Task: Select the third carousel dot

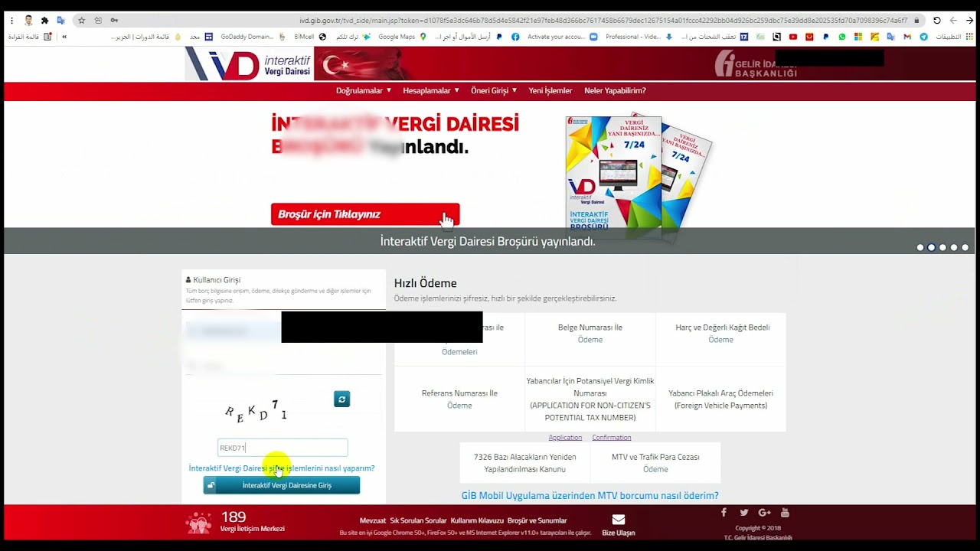Action: point(942,247)
